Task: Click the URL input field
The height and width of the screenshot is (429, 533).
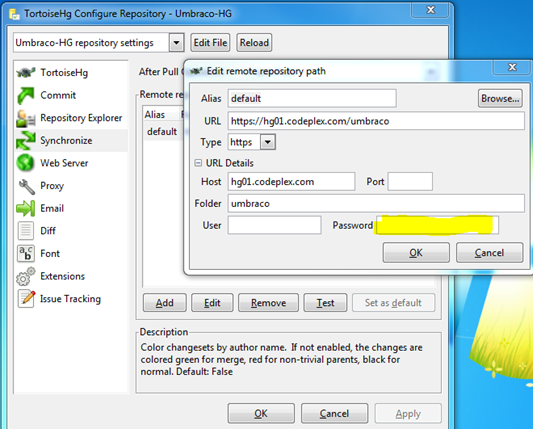Action: click(x=376, y=121)
